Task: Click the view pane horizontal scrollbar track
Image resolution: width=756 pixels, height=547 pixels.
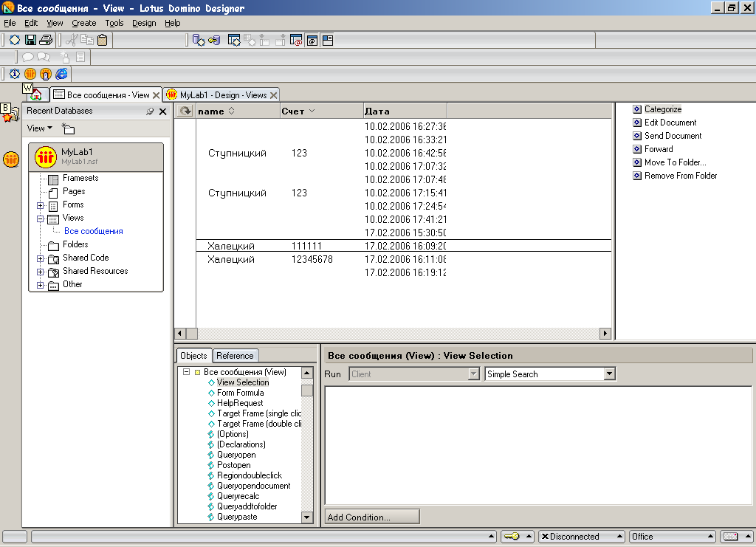Action: (x=399, y=334)
